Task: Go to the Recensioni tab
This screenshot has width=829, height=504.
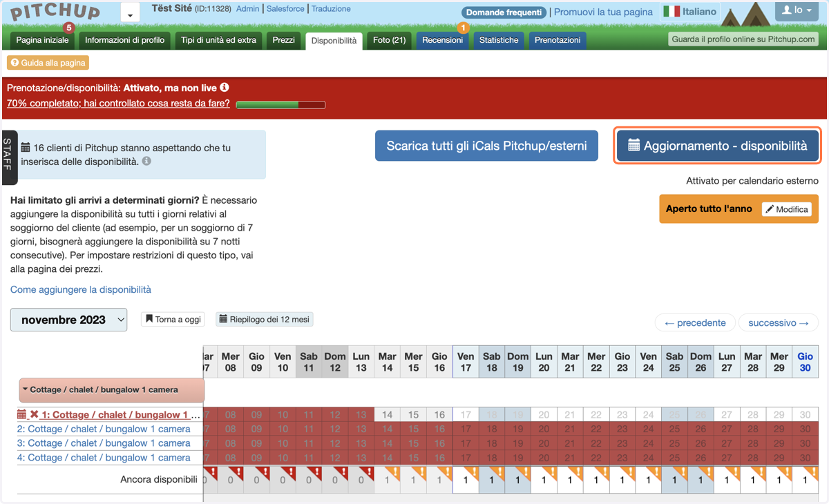Action: coord(442,41)
